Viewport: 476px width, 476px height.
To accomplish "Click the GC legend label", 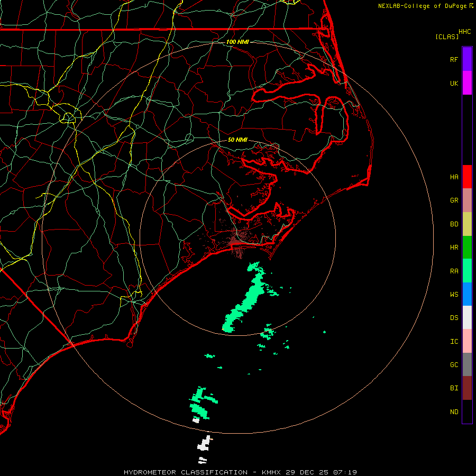I will (x=454, y=364).
